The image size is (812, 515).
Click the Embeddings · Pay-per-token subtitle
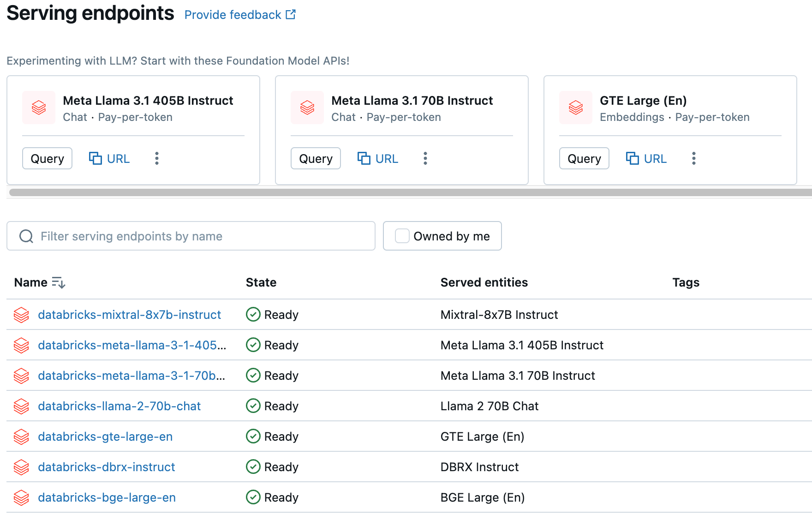pos(675,117)
